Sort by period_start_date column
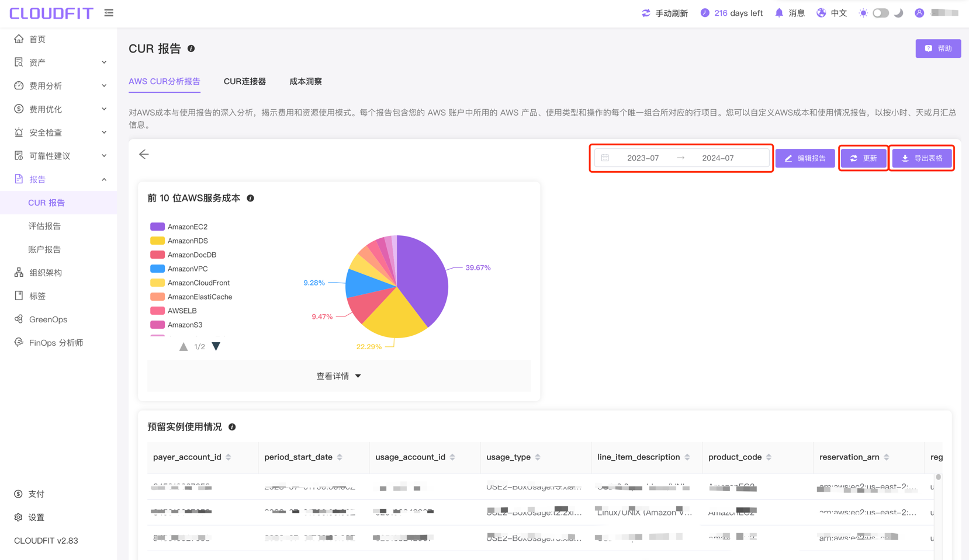969x560 pixels. pyautogui.click(x=340, y=457)
